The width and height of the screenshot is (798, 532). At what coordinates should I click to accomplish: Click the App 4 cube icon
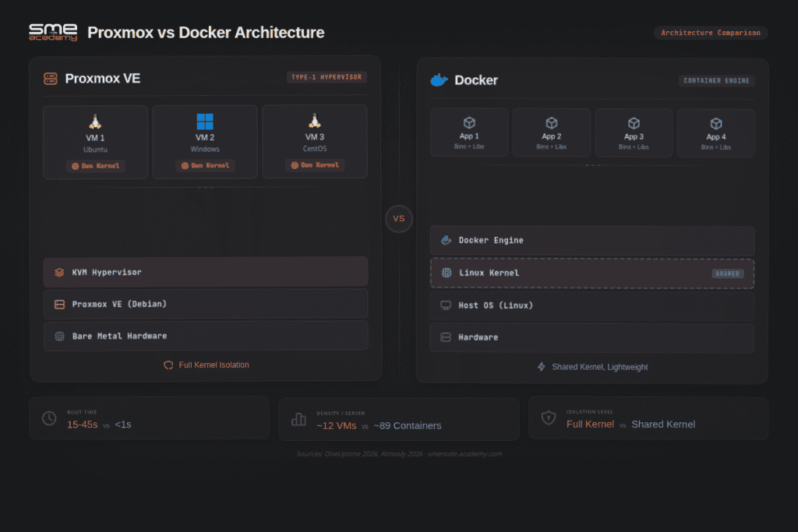click(716, 124)
